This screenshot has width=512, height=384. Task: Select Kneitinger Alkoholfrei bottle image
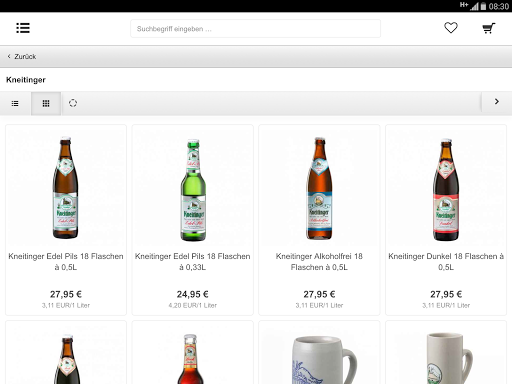tap(319, 188)
